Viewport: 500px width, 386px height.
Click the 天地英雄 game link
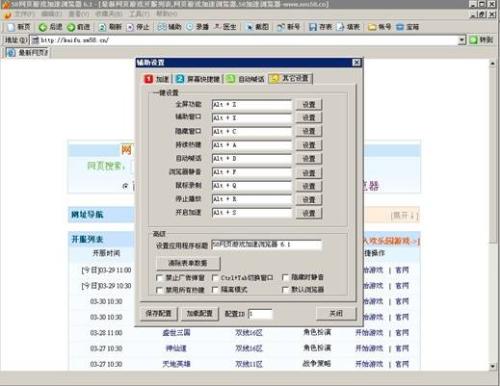176,364
